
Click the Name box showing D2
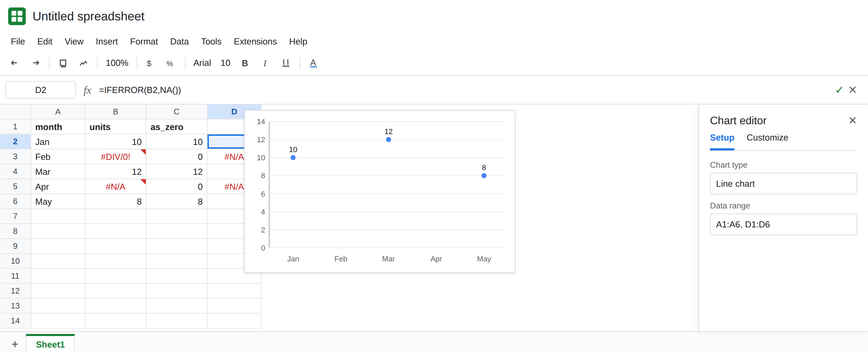(41, 90)
